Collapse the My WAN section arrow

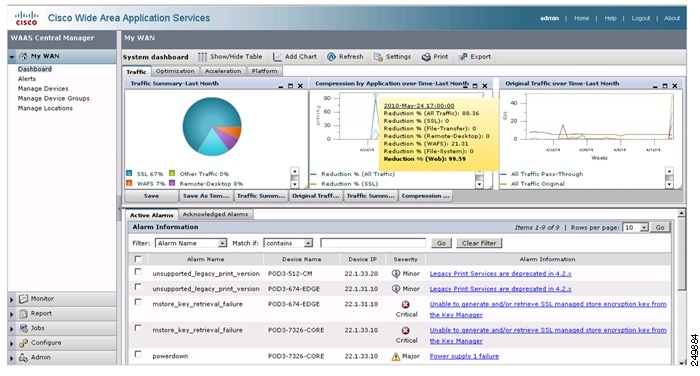12,57
